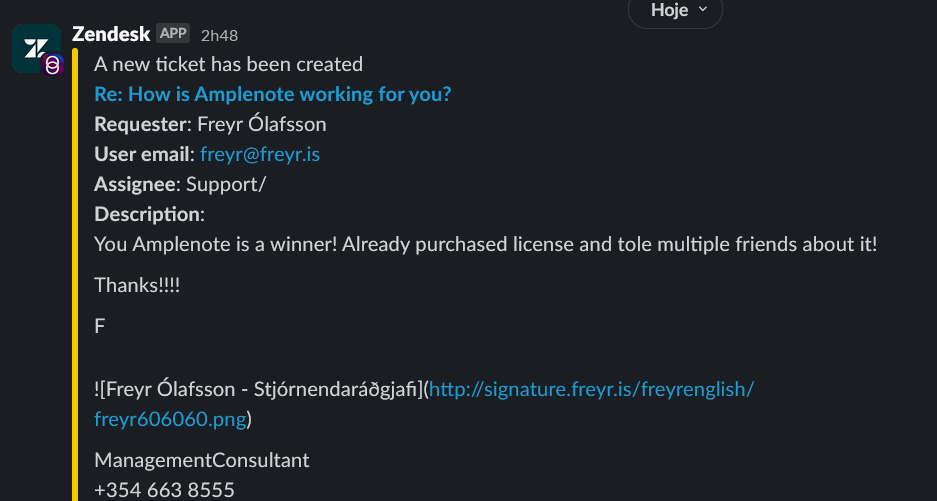
Task: Open the 2h48 message timestamp
Action: click(219, 36)
